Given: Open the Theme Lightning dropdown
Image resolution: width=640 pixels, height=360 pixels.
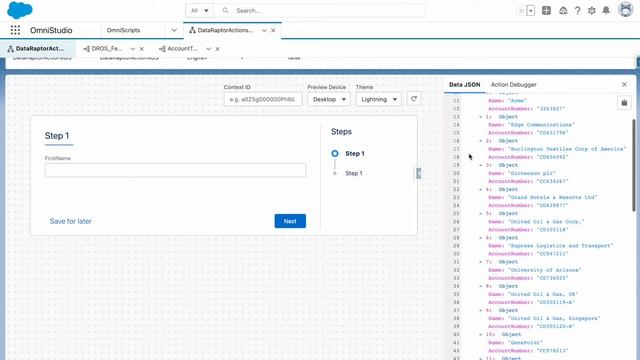Looking at the screenshot, I should (x=379, y=99).
